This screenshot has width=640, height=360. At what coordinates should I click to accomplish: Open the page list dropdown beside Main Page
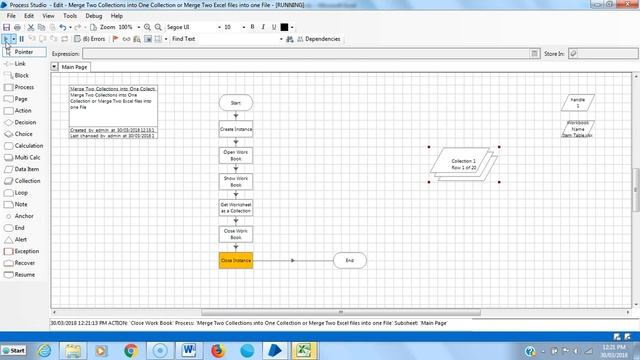pyautogui.click(x=54, y=66)
